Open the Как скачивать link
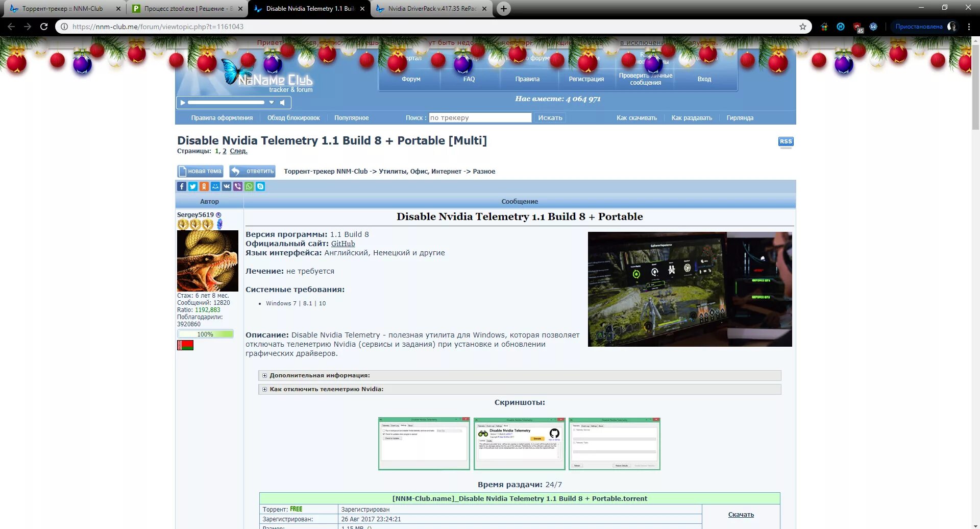Image resolution: width=980 pixels, height=529 pixels. point(636,118)
